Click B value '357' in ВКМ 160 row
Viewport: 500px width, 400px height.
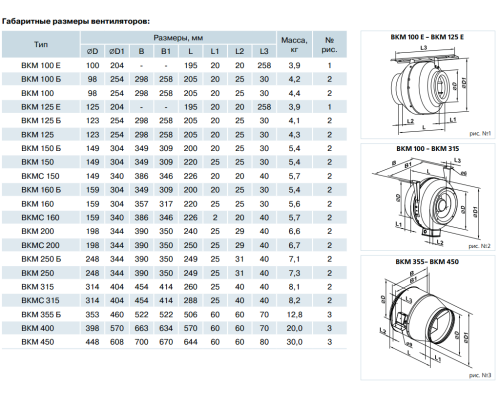click(x=141, y=204)
